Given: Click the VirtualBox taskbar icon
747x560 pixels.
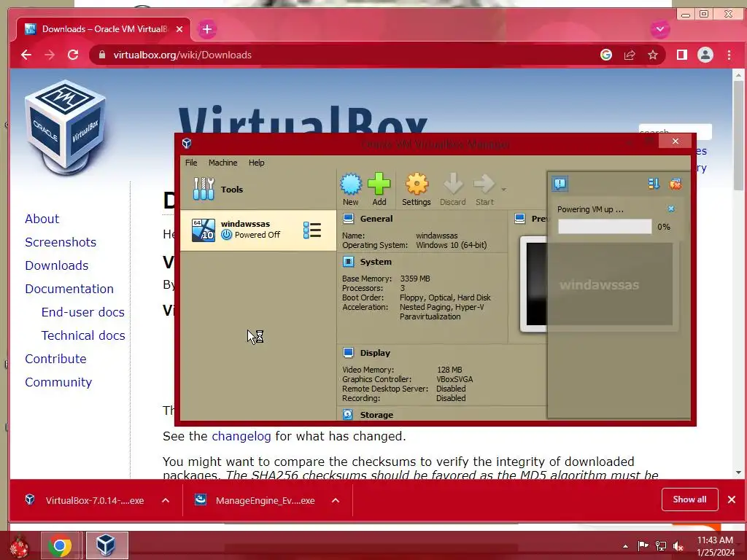Looking at the screenshot, I should [107, 545].
